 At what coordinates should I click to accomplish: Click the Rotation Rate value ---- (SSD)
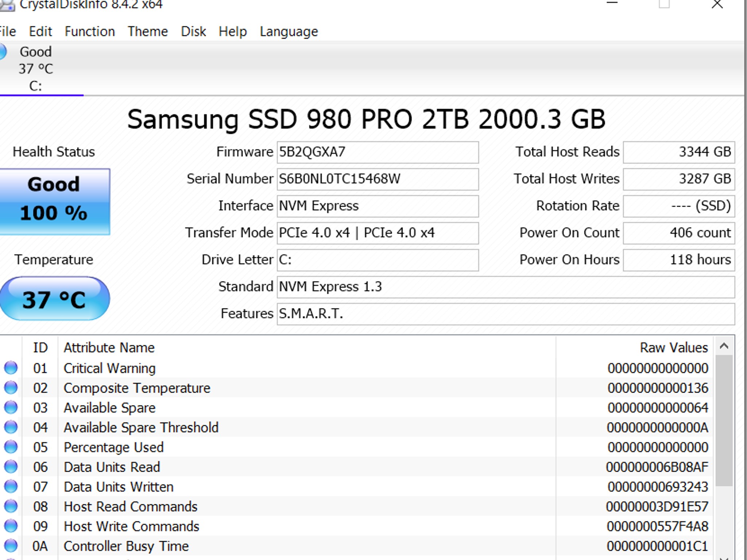pyautogui.click(x=679, y=206)
